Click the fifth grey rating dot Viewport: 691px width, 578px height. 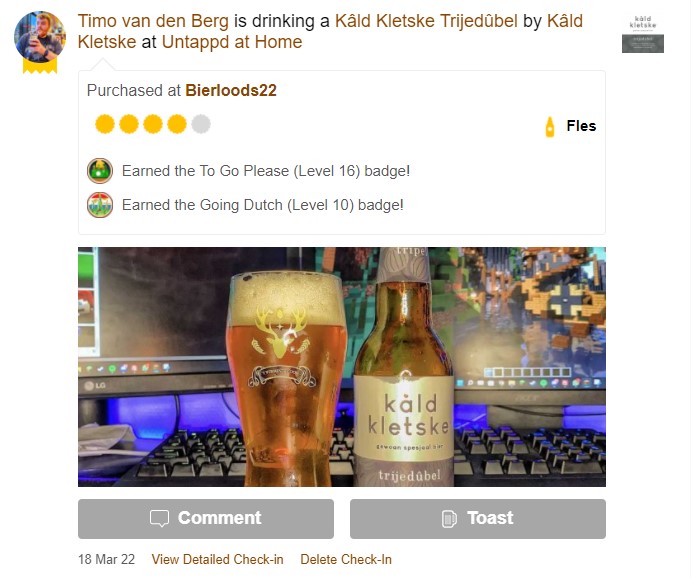pos(201,124)
